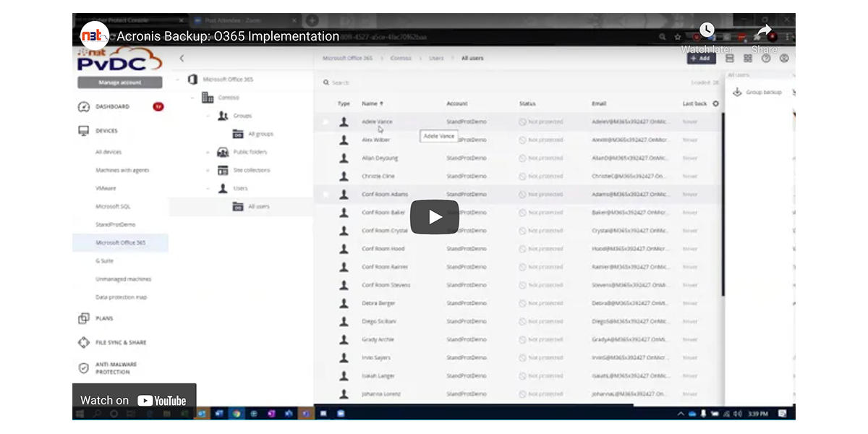Select Data protection map
This screenshot has height=434, width=868.
coord(122,297)
